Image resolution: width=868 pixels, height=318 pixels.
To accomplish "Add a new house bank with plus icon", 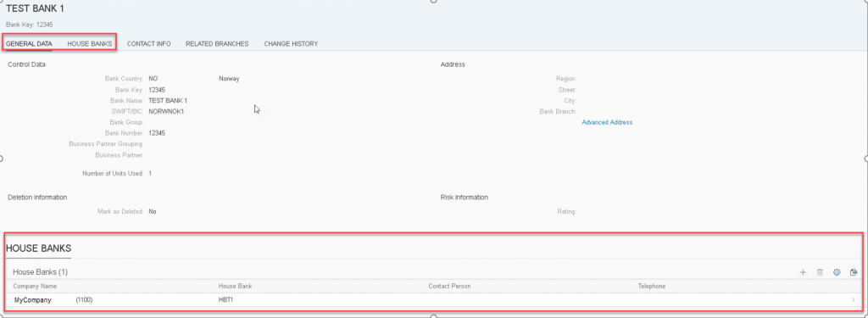I will click(803, 272).
